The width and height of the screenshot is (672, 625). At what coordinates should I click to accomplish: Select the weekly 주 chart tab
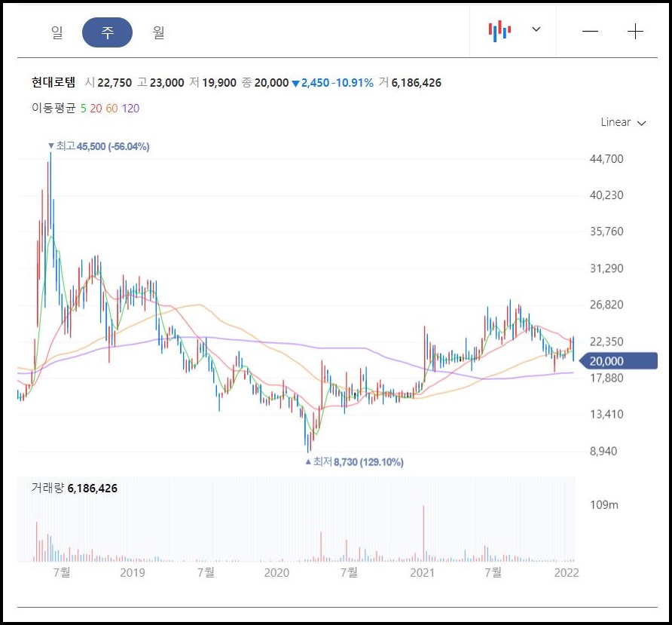pyautogui.click(x=107, y=32)
